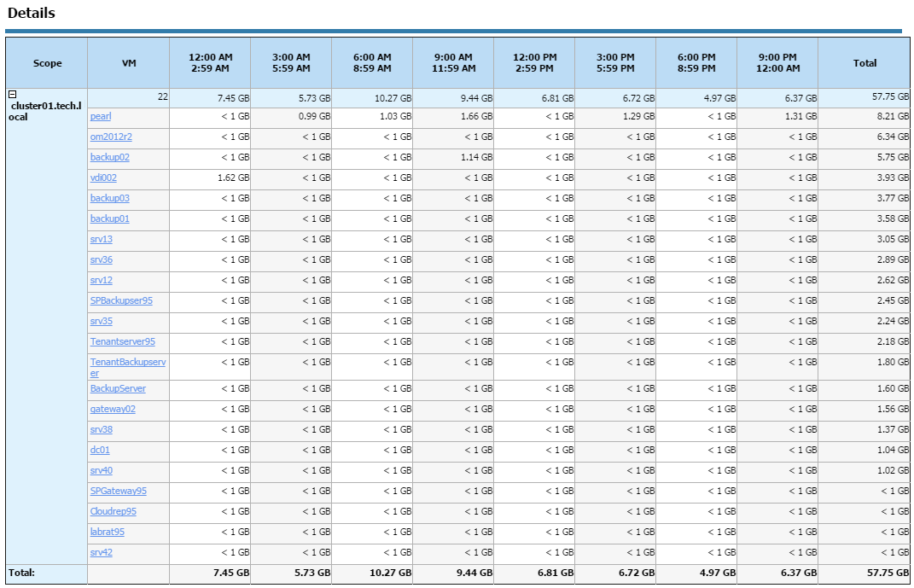Open the TenantBackupserver VM link

(x=128, y=367)
